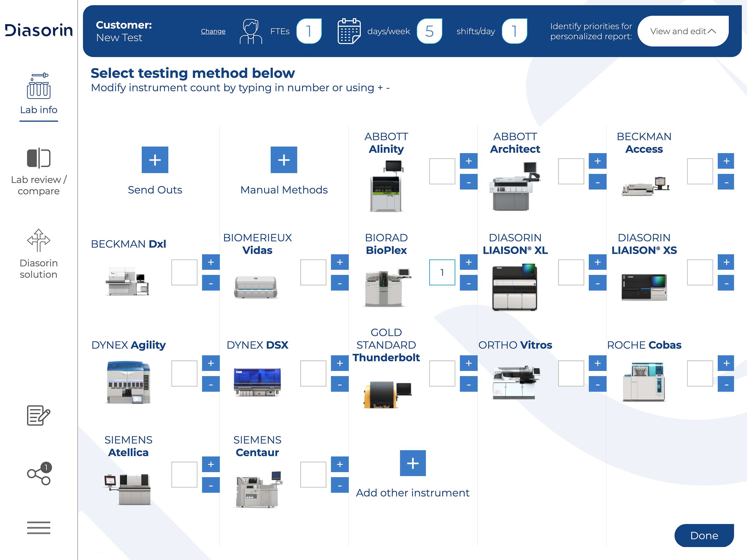Decrease Ortho Vitros instrument count
Viewport: 747px width, 560px height.
(597, 384)
